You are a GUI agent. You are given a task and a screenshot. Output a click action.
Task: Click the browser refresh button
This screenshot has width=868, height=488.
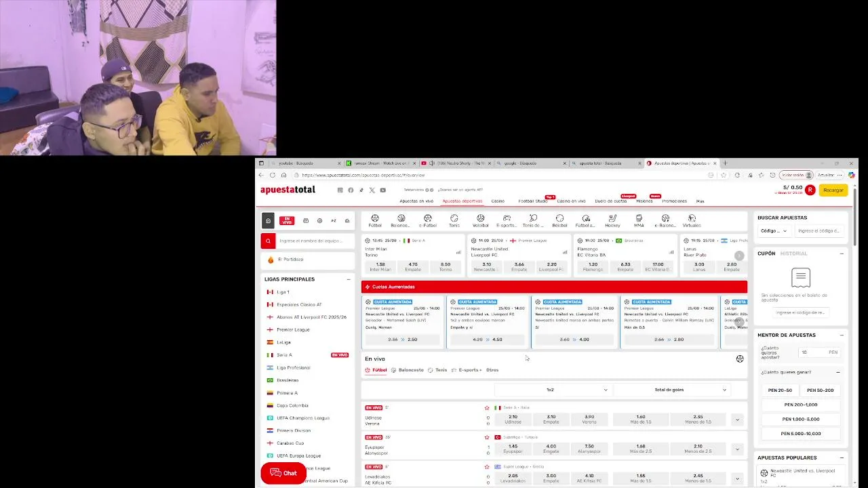(273, 175)
